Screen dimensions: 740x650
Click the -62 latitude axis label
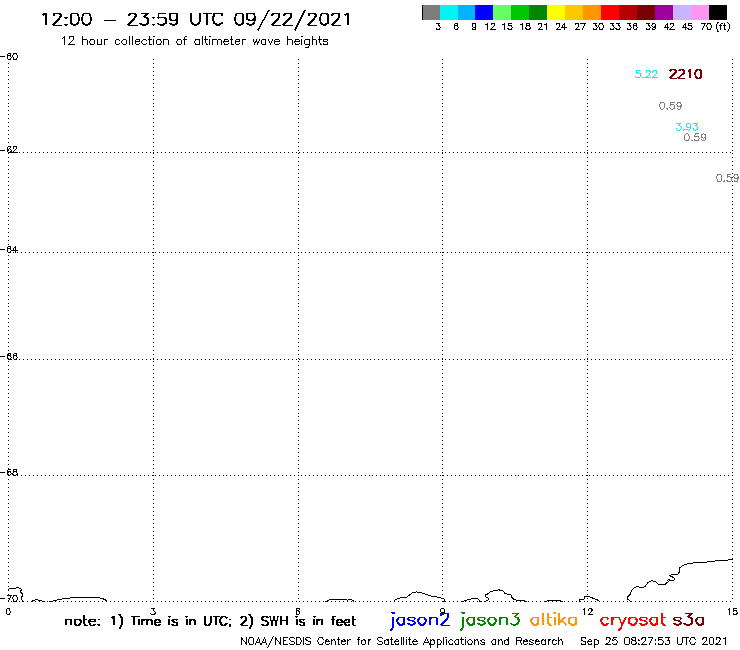click(10, 150)
